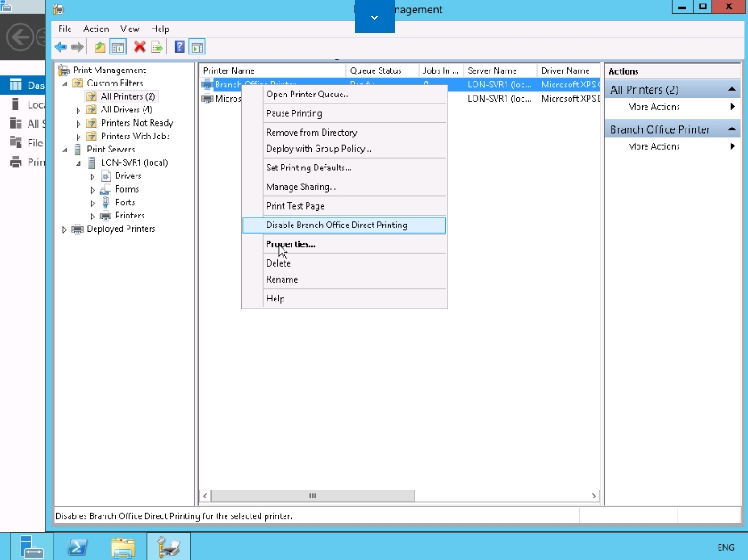
Task: Click the horizontal scrollbar right arrow
Action: [x=594, y=496]
